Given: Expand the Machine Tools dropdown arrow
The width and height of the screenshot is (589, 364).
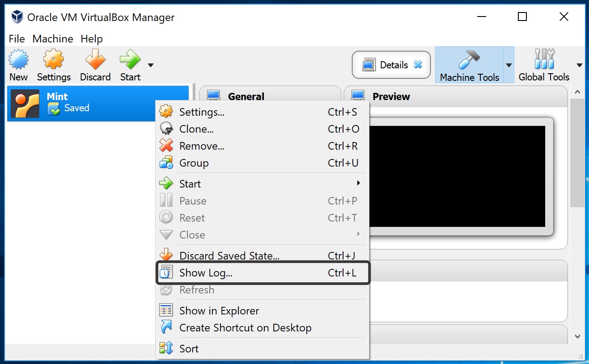Looking at the screenshot, I should (509, 65).
